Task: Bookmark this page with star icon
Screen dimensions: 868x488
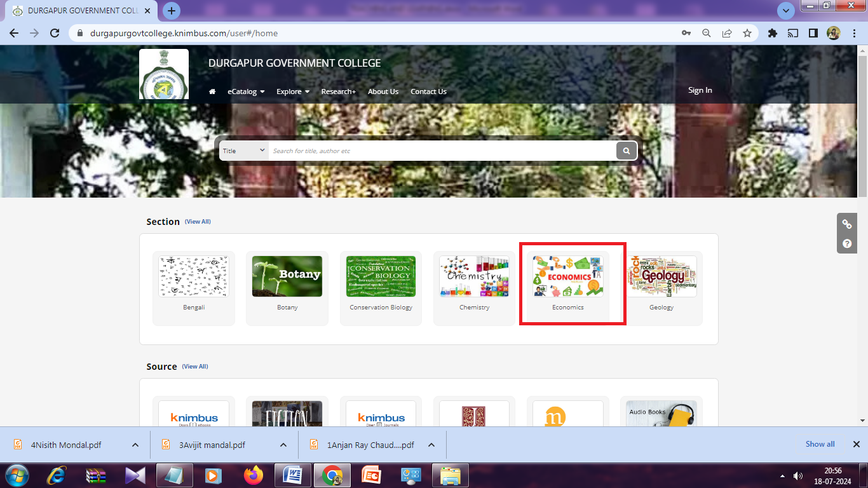Action: pyautogui.click(x=747, y=33)
